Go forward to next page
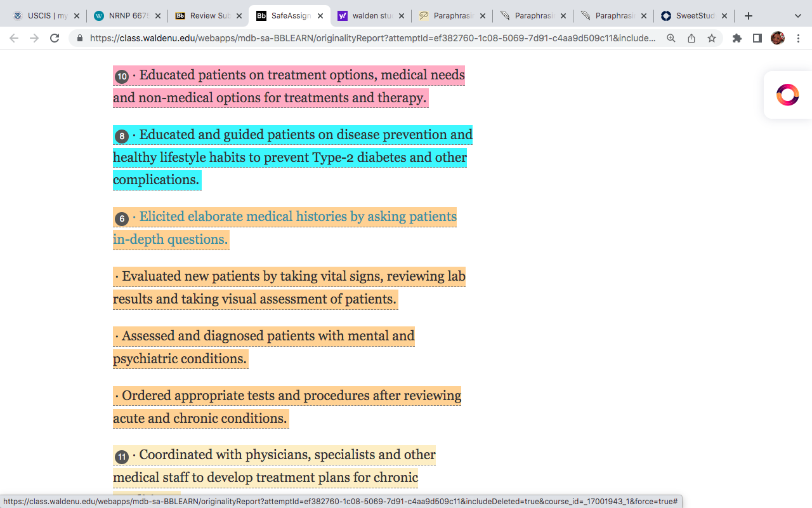The height and width of the screenshot is (508, 812). 34,38
